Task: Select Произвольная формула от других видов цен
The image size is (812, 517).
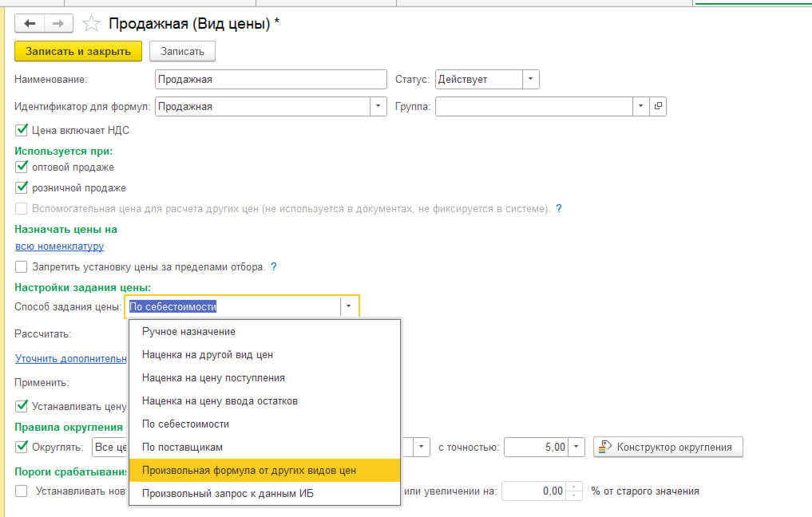Action: (248, 471)
